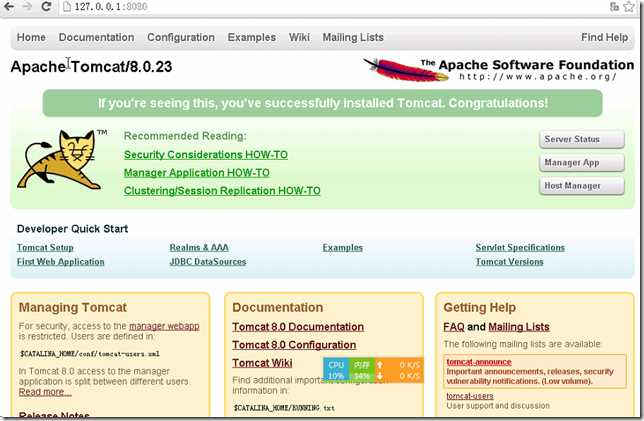Click the Server Status button
644x421 pixels.
[582, 139]
